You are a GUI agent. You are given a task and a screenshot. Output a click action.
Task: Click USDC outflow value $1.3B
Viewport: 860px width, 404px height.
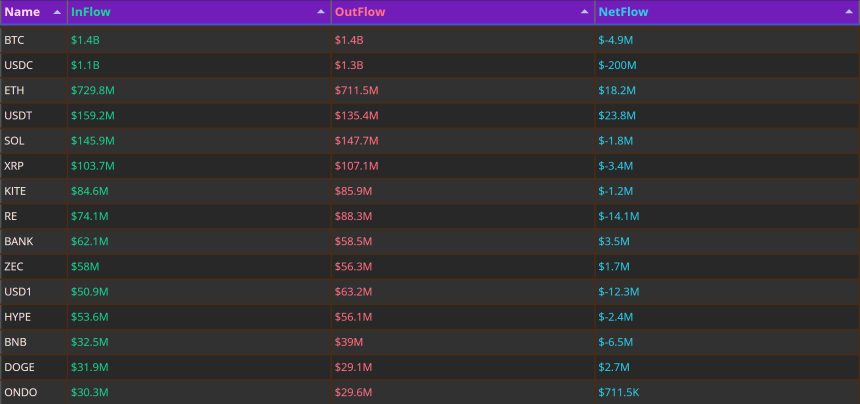pos(349,65)
